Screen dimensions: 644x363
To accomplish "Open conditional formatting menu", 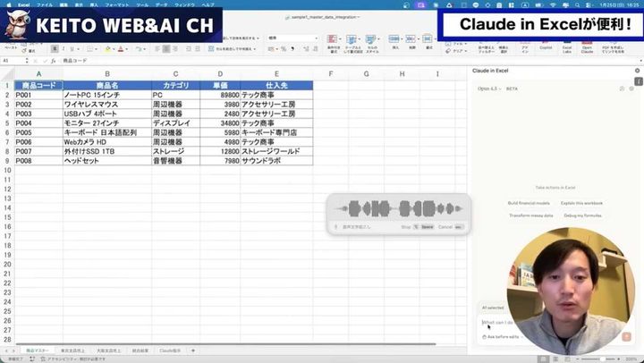I will pos(333,44).
